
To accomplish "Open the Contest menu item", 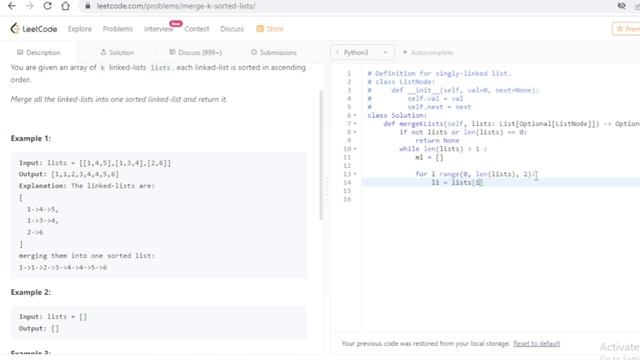I will (197, 29).
